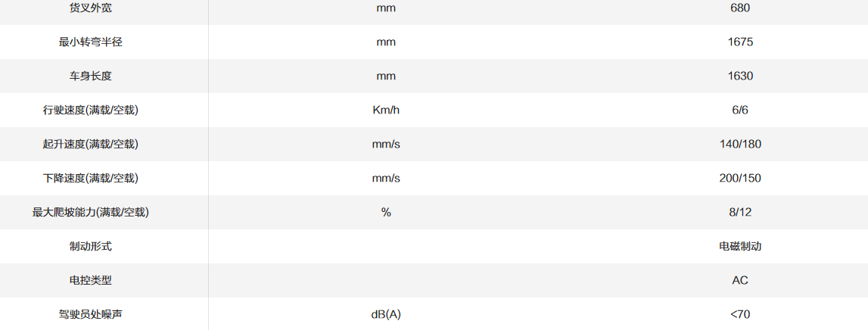Click the dB(A) unit cell
Viewport: 868px width, 330px height.
[x=386, y=314]
